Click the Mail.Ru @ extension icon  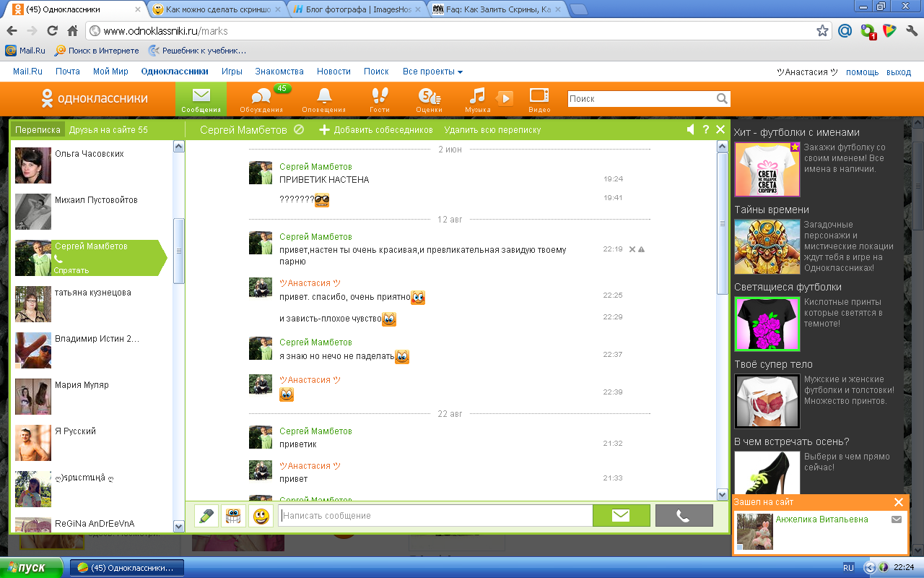pos(845,31)
